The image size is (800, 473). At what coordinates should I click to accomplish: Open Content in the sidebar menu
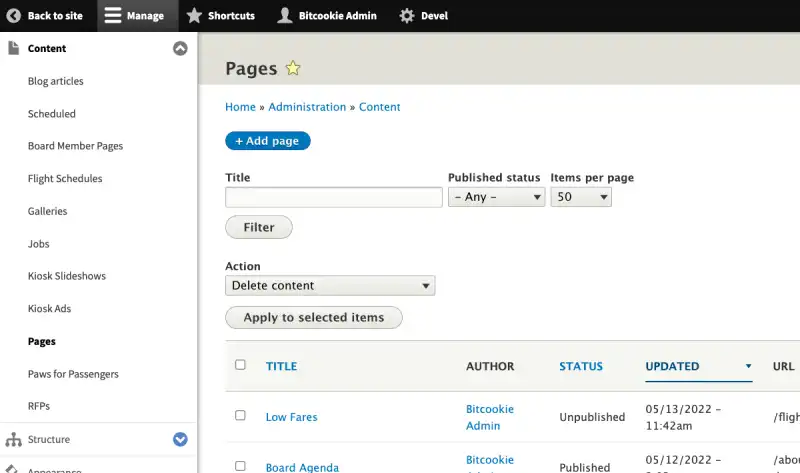tap(47, 48)
